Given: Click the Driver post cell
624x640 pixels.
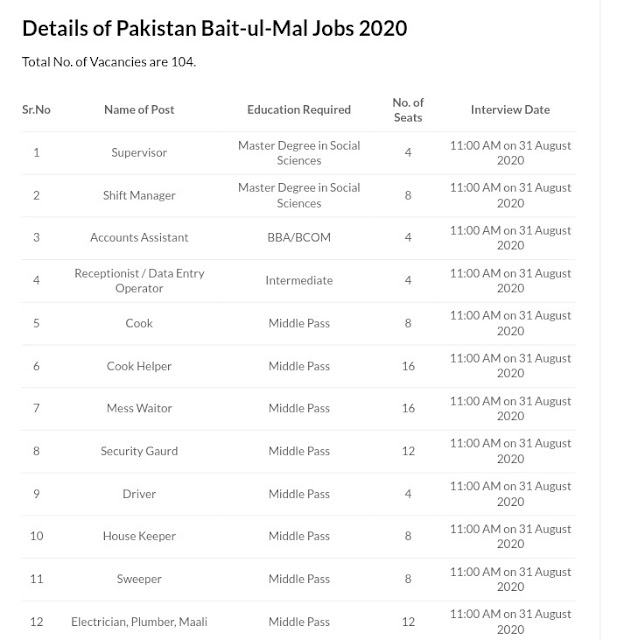Looking at the screenshot, I should click(x=139, y=494).
